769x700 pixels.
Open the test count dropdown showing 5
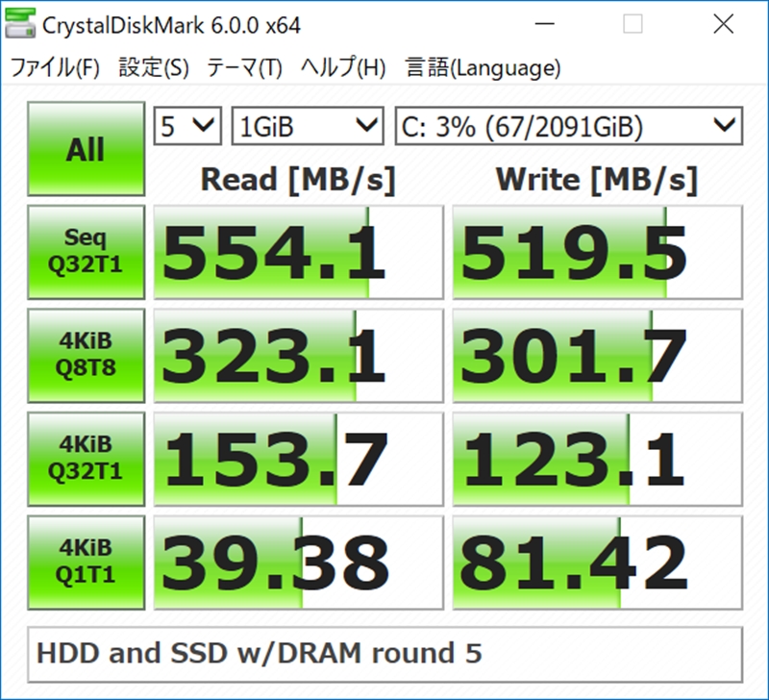point(187,126)
